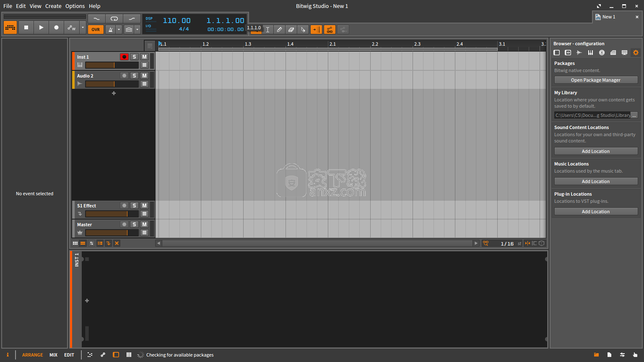Image resolution: width=644 pixels, height=362 pixels.
Task: Solo the S1 Effect track
Action: 134,206
